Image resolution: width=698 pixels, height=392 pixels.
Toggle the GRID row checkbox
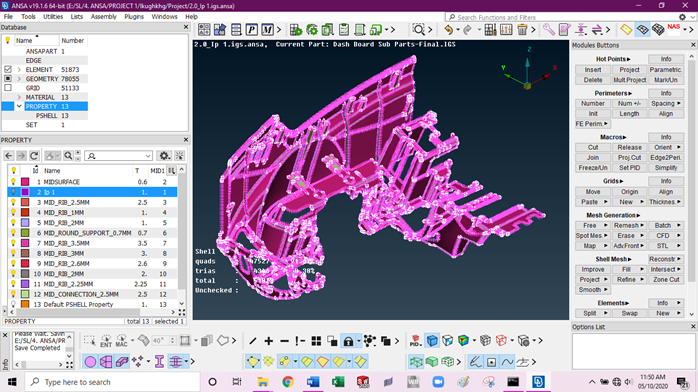coord(8,88)
